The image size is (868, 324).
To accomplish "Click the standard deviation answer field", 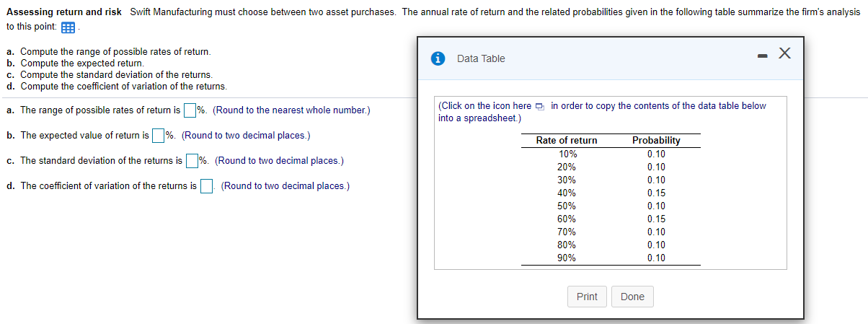I will pyautogui.click(x=192, y=161).
